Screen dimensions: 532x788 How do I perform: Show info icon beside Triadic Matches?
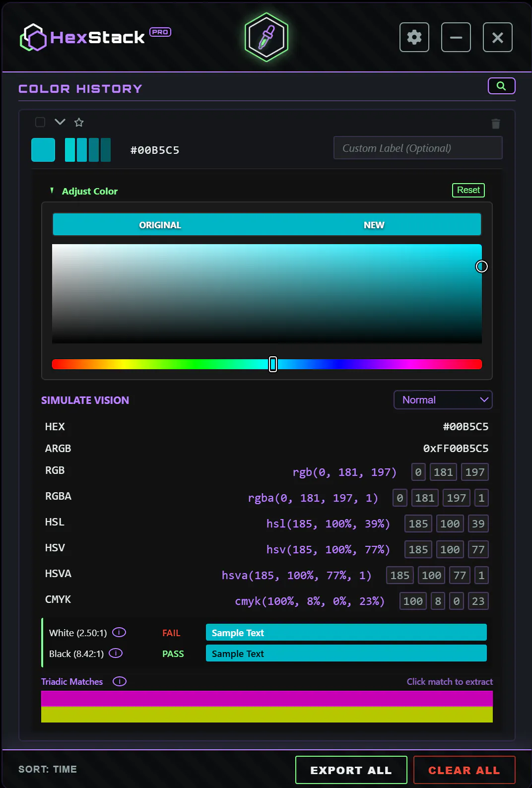click(x=120, y=681)
